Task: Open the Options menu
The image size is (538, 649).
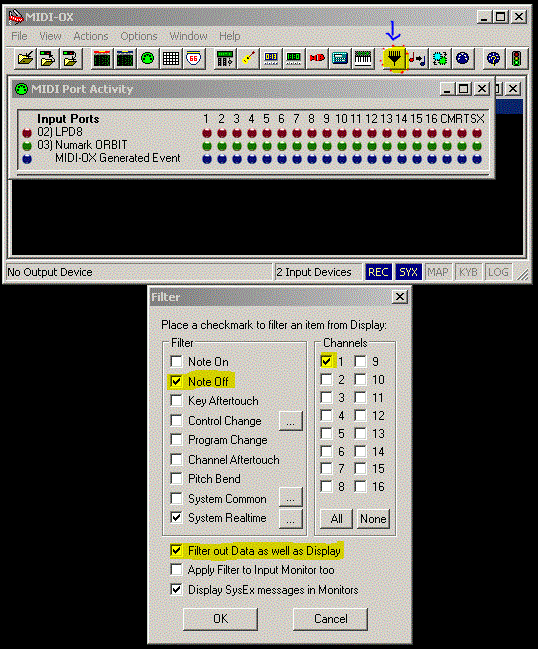Action: click(x=139, y=36)
